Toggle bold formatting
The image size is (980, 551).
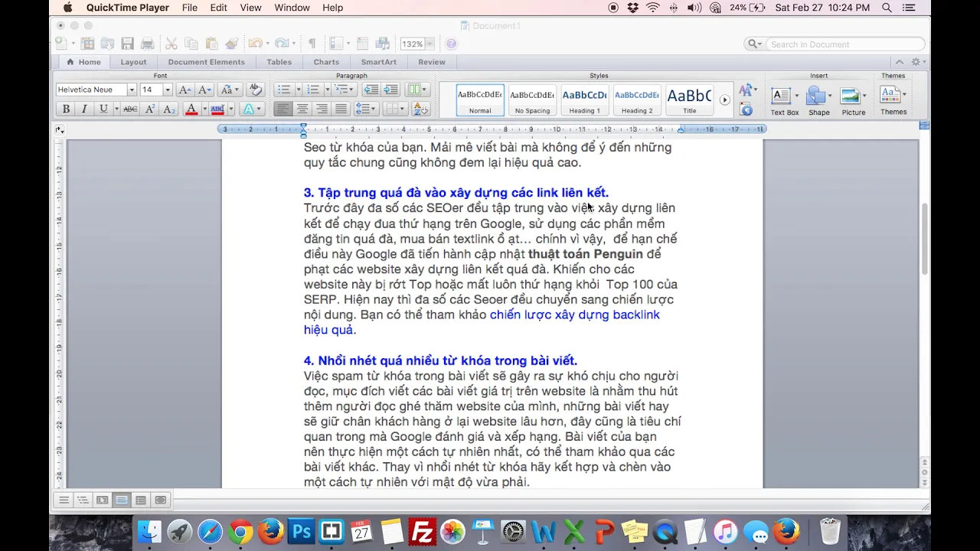[x=66, y=109]
